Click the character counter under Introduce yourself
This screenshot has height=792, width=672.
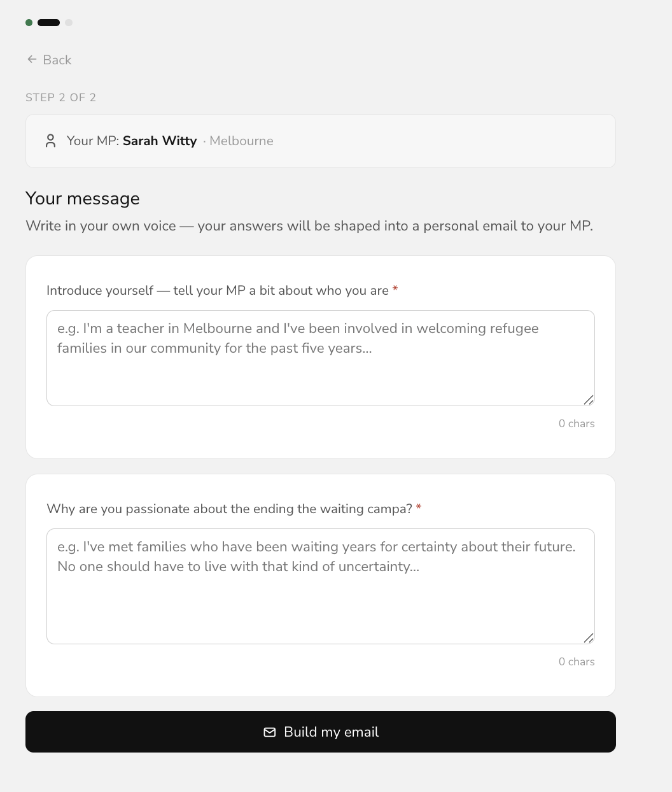577,423
